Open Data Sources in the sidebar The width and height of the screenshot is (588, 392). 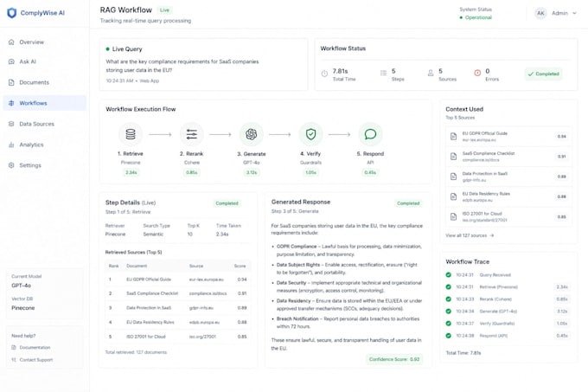tap(45, 124)
